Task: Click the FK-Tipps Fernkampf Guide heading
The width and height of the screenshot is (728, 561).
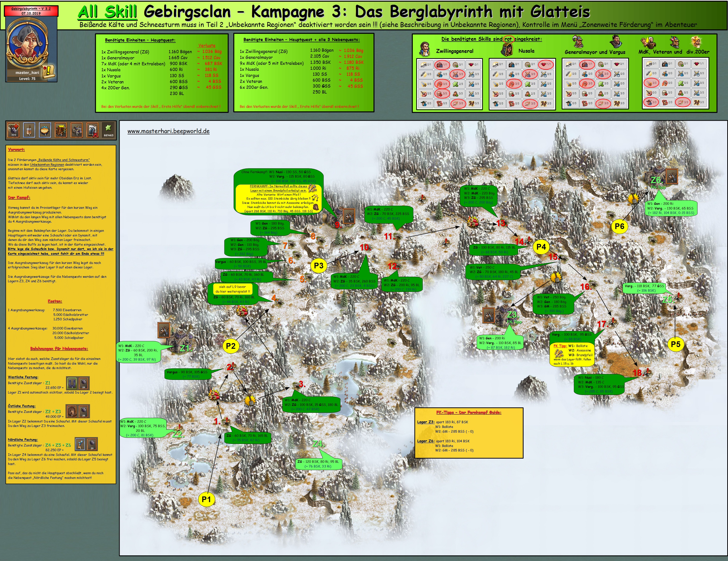Action: click(469, 412)
